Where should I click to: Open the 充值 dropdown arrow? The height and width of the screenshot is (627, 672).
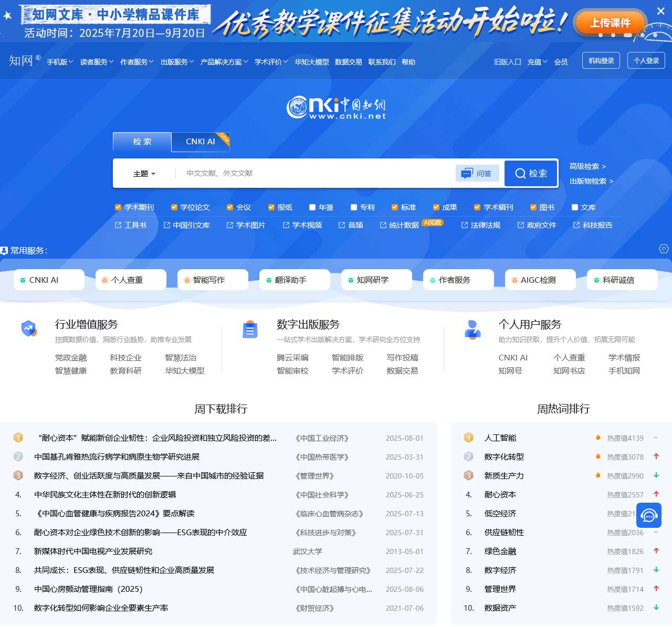544,61
